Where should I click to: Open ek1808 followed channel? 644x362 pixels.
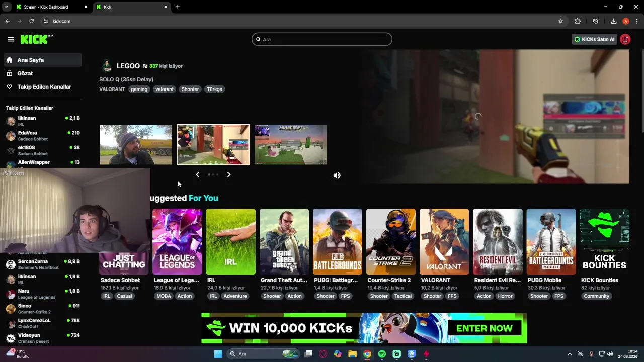[43, 150]
